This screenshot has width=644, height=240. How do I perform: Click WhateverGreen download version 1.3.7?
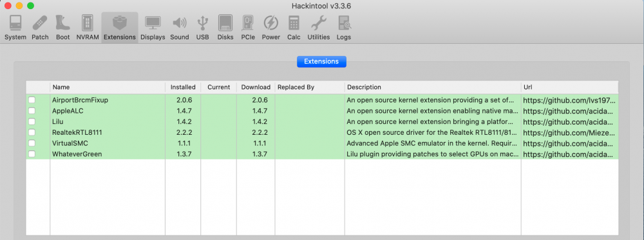[260, 154]
